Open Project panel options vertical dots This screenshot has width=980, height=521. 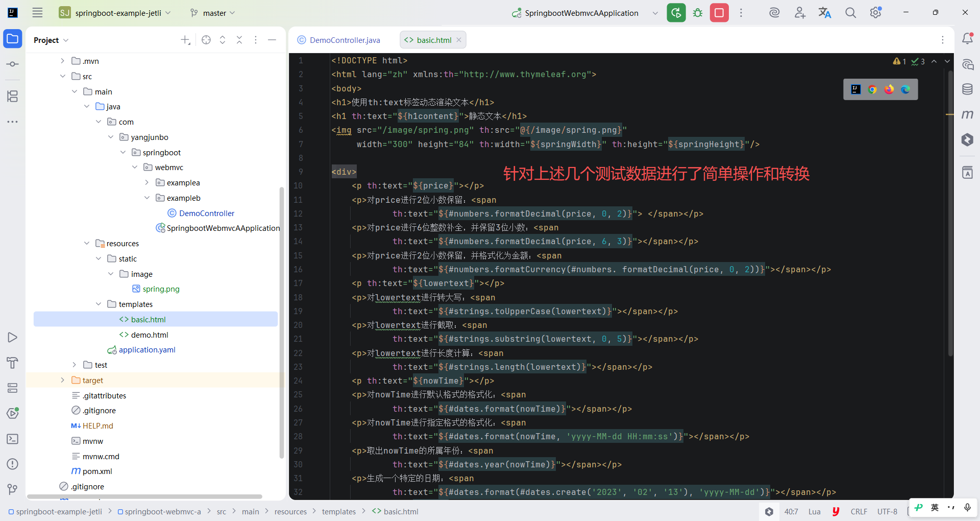click(x=256, y=40)
